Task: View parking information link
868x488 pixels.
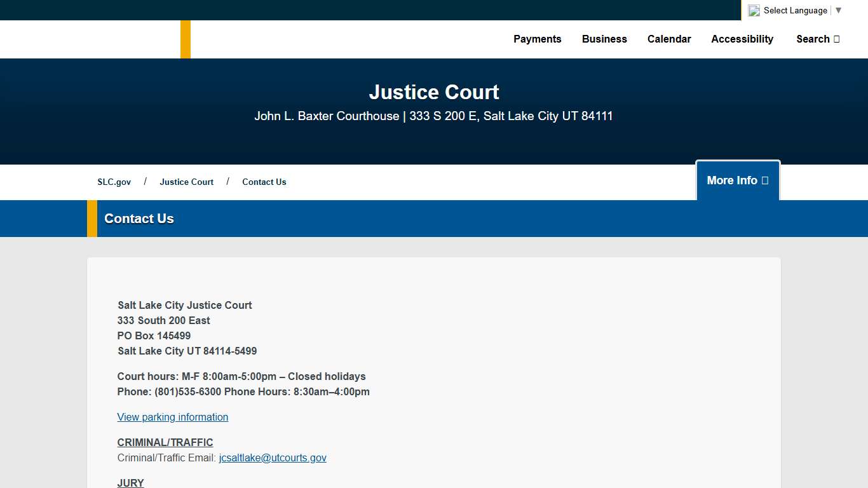Action: tap(172, 417)
